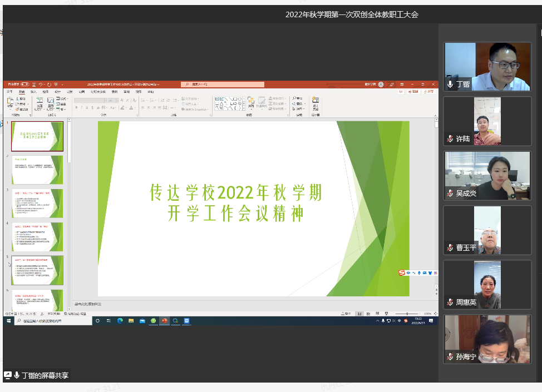Click the Sogou input method icon on slide
The image size is (542, 392).
coord(402,273)
